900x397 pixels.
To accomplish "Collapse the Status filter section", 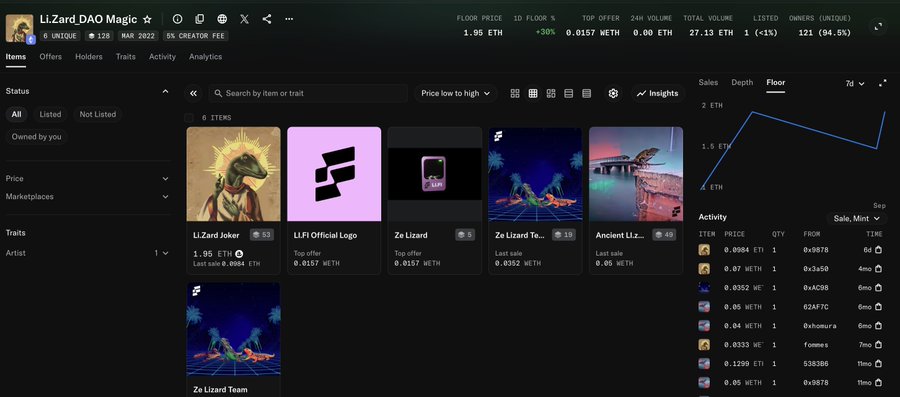I will (x=165, y=91).
